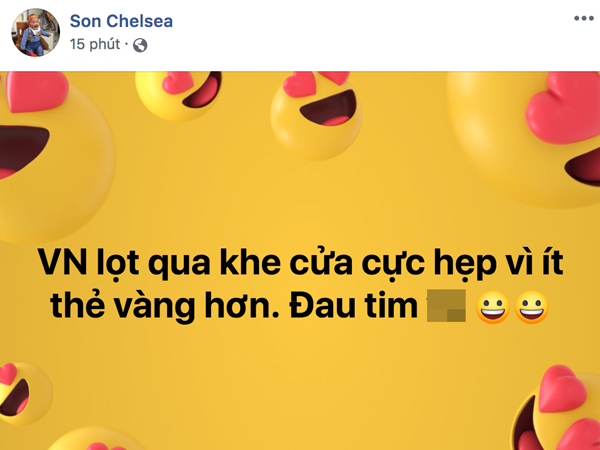Click the first grinning face emoji
600x450 pixels.
point(492,307)
